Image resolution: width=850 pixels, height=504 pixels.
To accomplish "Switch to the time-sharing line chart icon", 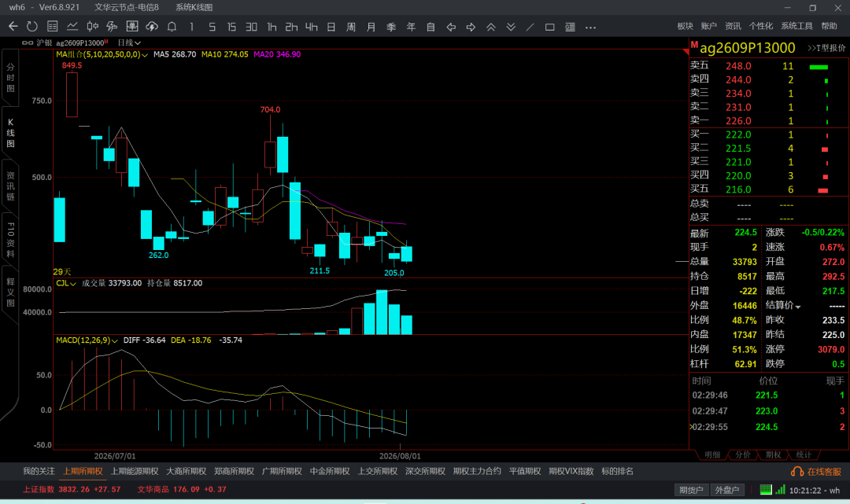I will tap(72, 27).
